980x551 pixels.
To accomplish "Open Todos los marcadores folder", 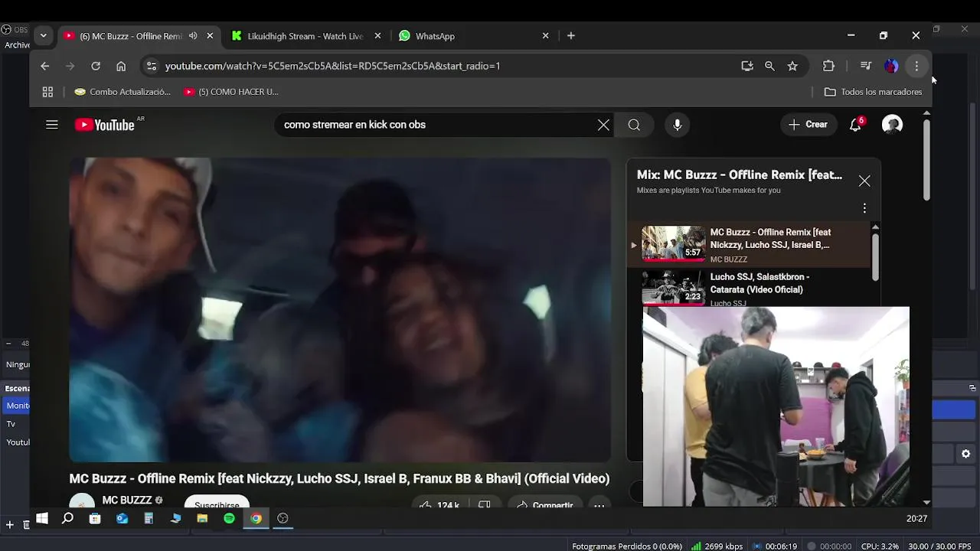I will [873, 92].
